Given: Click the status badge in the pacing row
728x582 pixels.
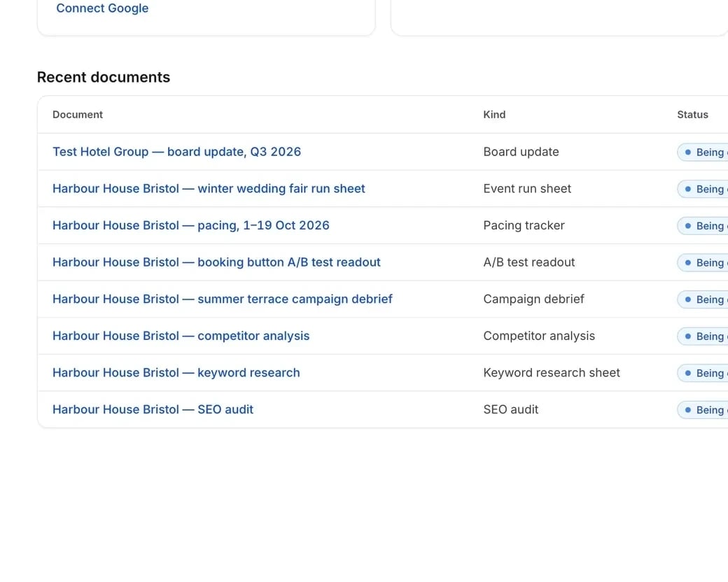Looking at the screenshot, I should 703,225.
